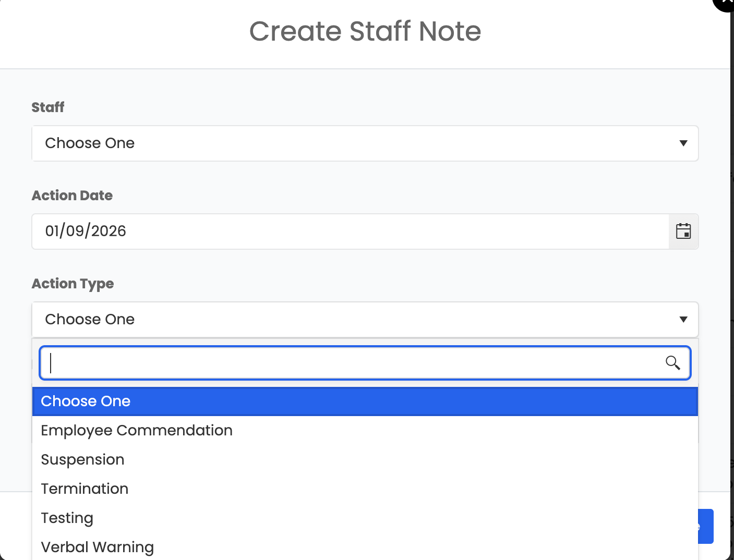Select 'Employee Commendation' from the list
734x560 pixels.
(137, 431)
